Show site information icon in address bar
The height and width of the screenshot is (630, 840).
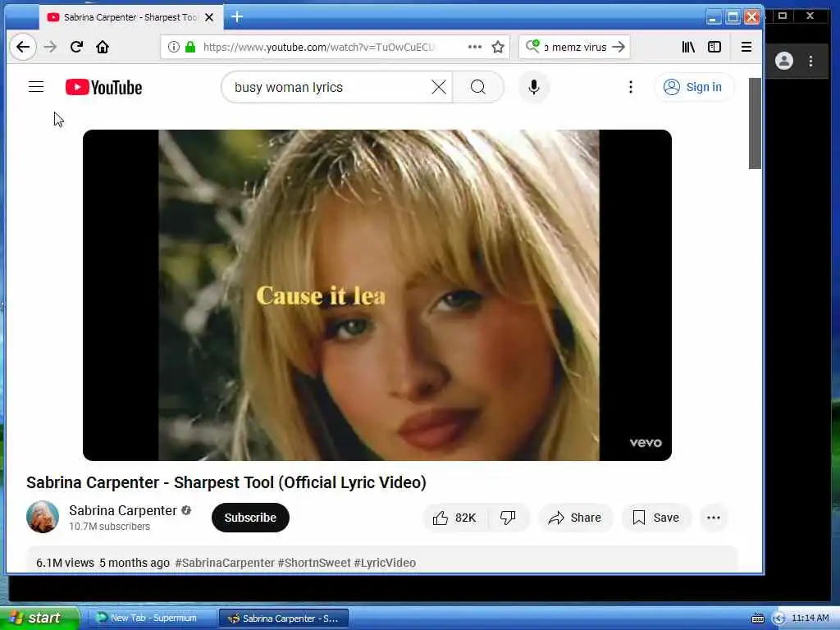tap(174, 47)
